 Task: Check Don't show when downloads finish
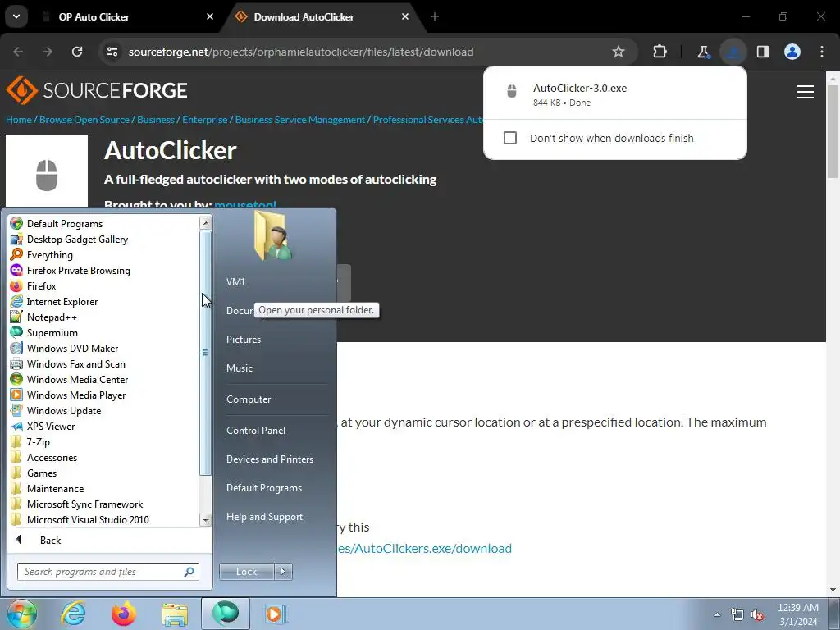click(510, 138)
